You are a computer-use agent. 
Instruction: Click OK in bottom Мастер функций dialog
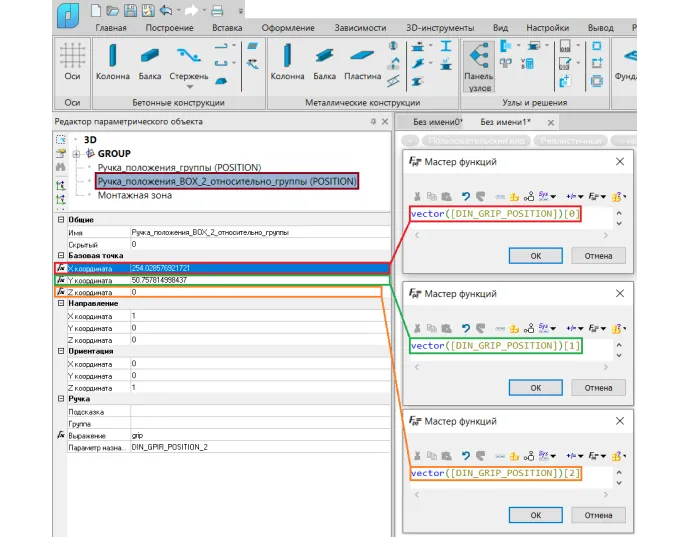[536, 515]
